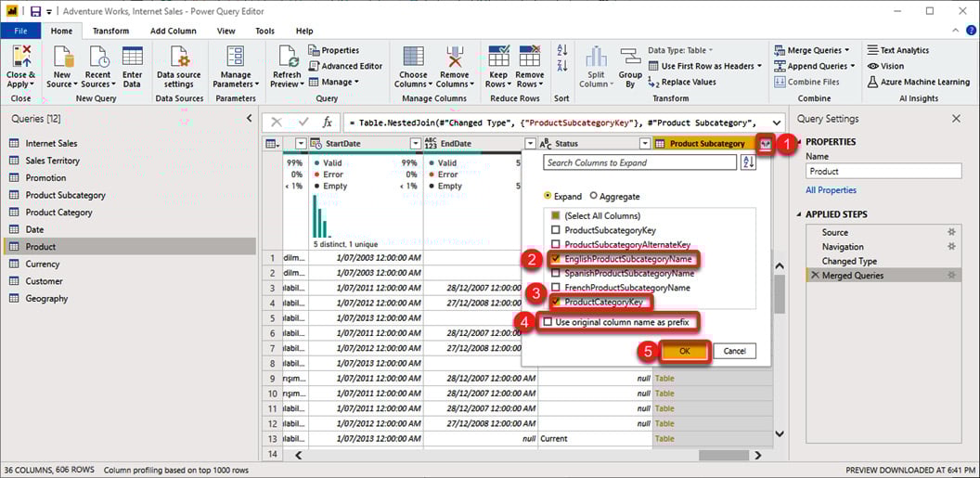Viewport: 980px width, 478px height.
Task: Open the File menu tab
Action: click(x=20, y=31)
